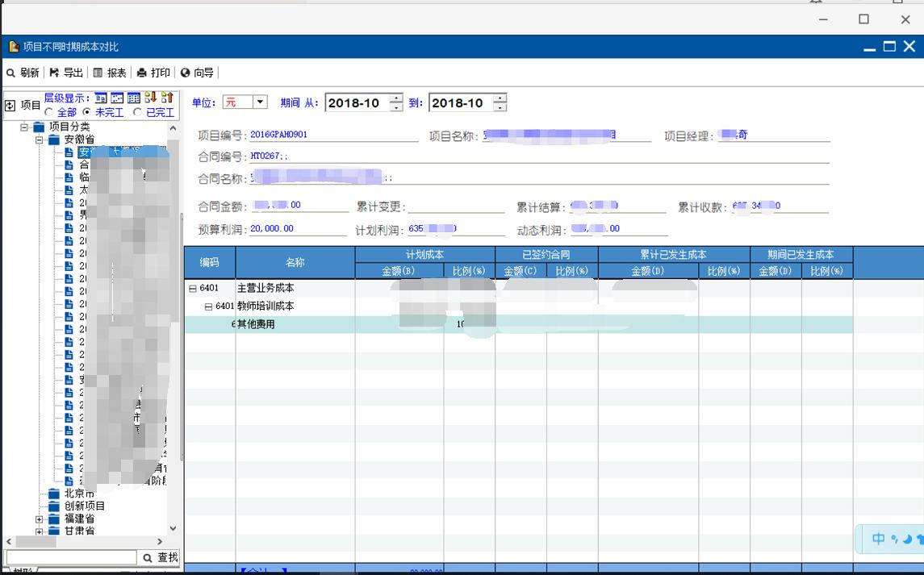Collapse the 安徽省 tree node
Screen dimensions: 924x575
(x=40, y=140)
